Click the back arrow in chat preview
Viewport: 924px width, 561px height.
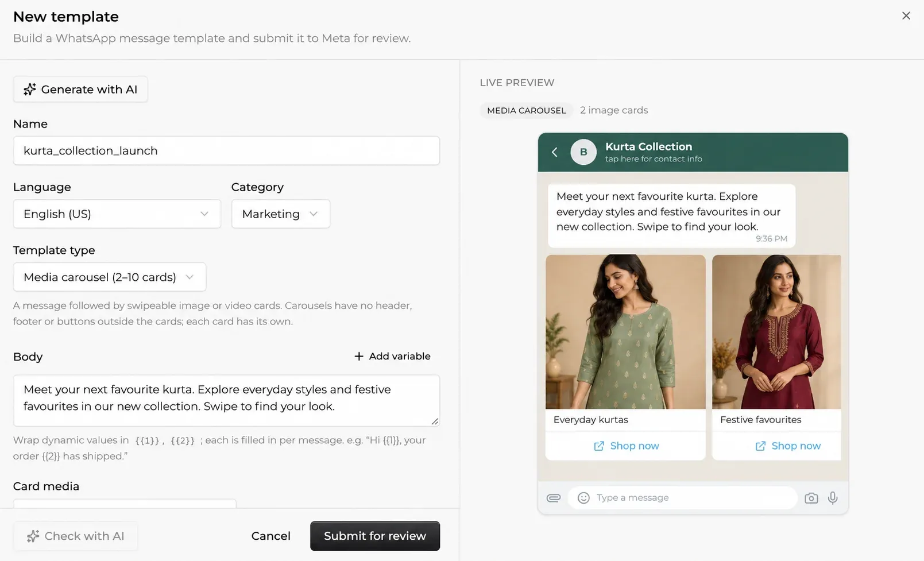[x=554, y=152]
